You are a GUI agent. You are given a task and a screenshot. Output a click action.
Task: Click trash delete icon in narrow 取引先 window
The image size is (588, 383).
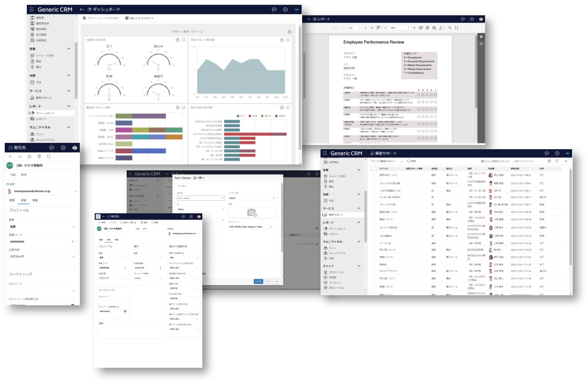39,156
